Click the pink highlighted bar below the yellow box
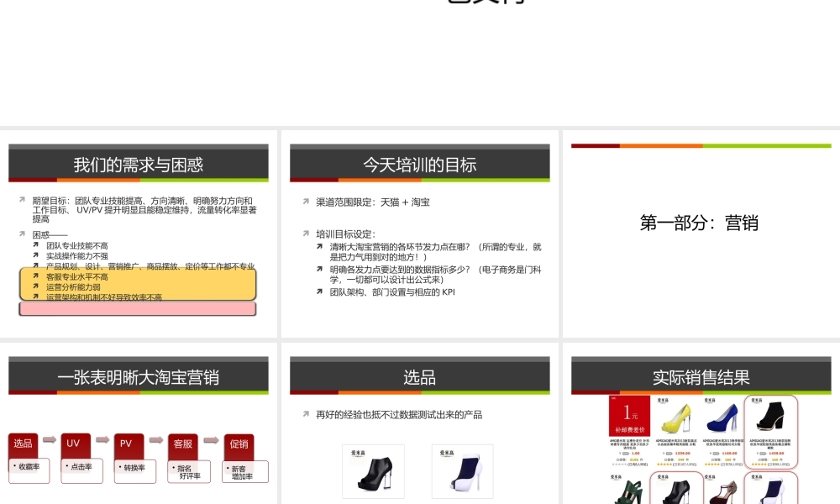Screen dimensions: 840x504 click(x=137, y=308)
